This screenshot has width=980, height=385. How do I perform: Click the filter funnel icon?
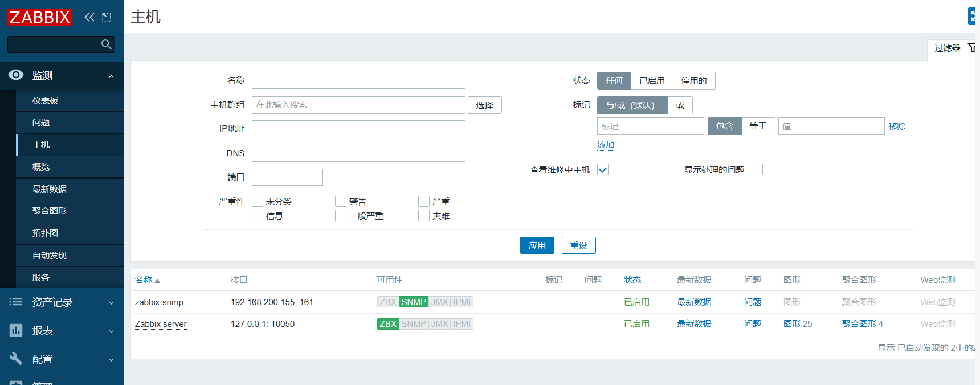[971, 48]
